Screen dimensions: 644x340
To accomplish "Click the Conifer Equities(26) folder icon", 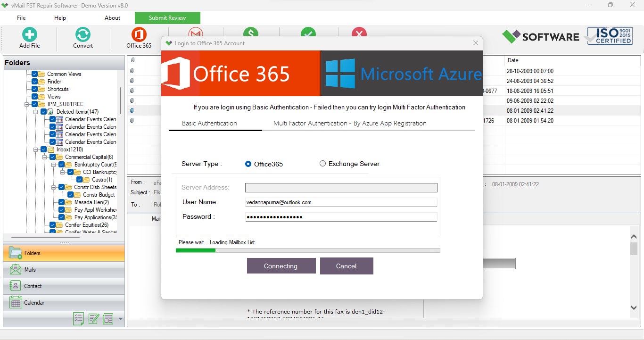I will [60, 225].
